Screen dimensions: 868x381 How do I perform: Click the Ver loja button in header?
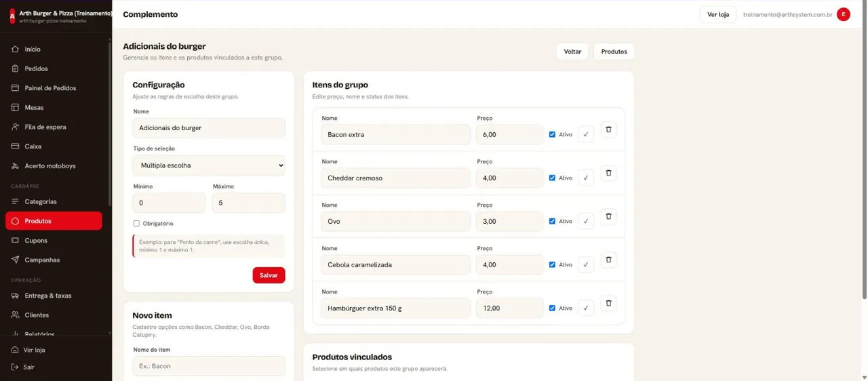718,14
